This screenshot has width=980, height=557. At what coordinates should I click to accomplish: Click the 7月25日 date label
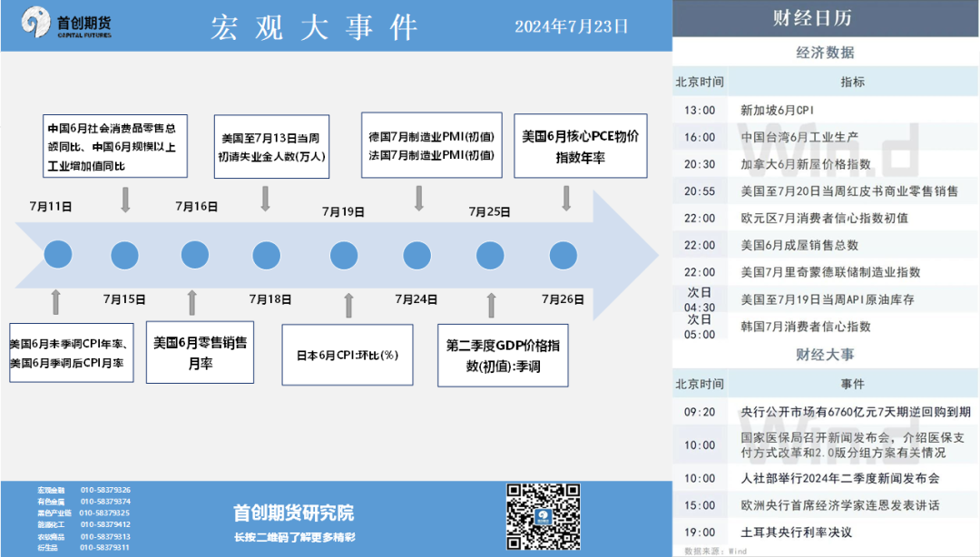[x=489, y=212]
